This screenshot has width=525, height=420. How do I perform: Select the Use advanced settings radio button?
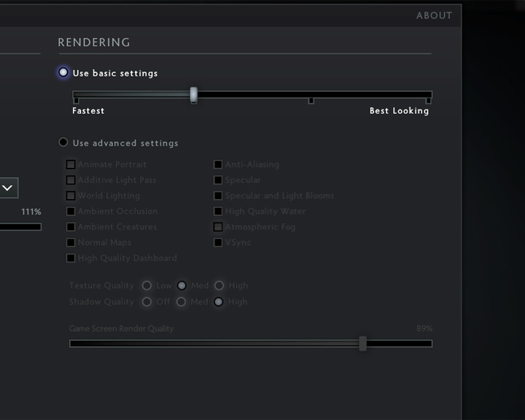tap(63, 142)
